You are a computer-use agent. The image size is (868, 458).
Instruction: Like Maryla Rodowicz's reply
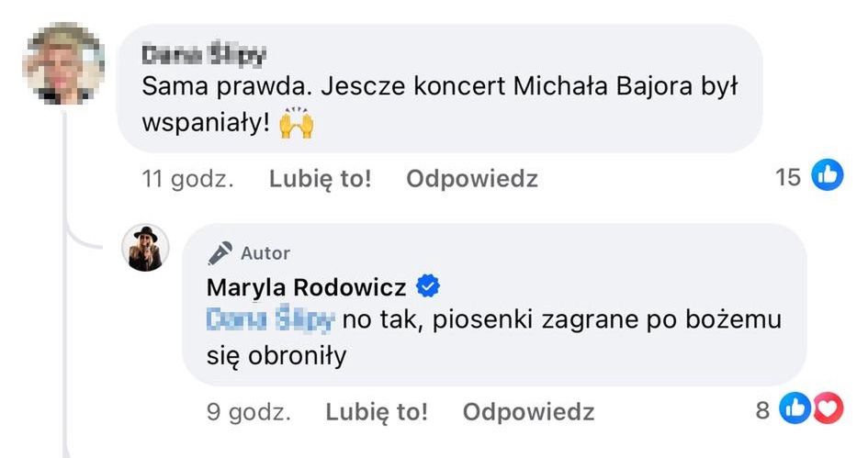point(377,412)
